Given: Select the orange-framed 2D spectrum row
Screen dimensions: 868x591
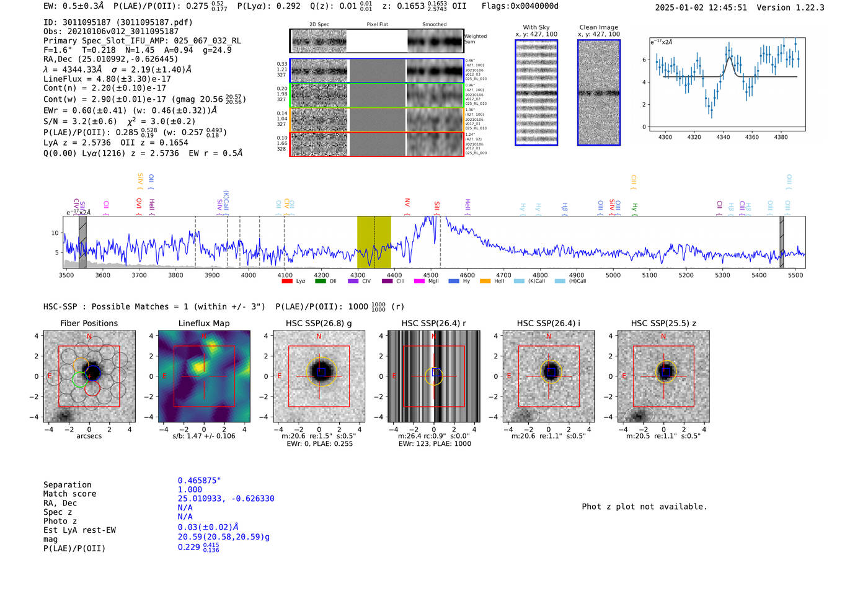Looking at the screenshot, I should click(x=377, y=120).
